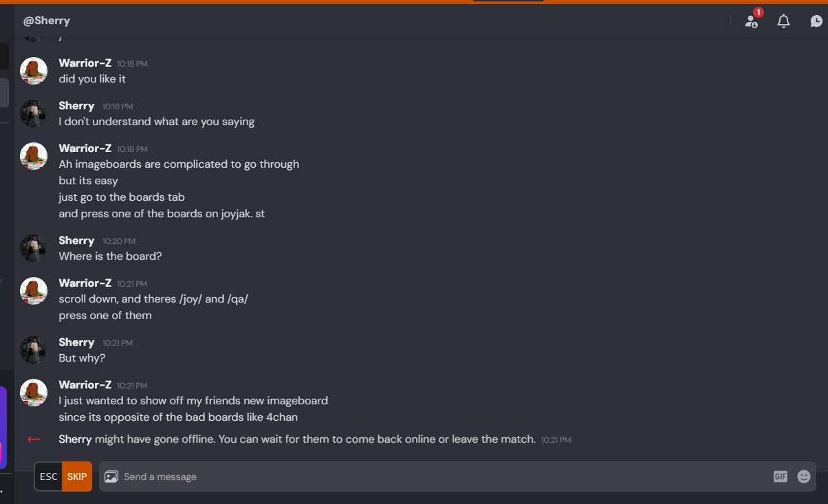Click the @Sherry chat header title
Viewport: 828px width, 504px height.
pyautogui.click(x=47, y=21)
